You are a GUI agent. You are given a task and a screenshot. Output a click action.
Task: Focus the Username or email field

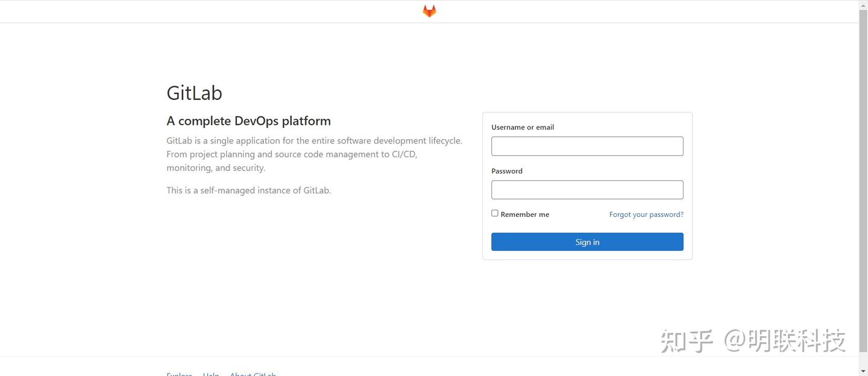587,146
